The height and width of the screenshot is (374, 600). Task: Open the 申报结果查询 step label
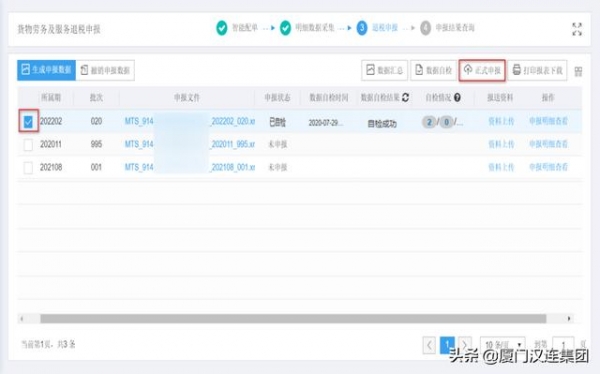coord(455,28)
